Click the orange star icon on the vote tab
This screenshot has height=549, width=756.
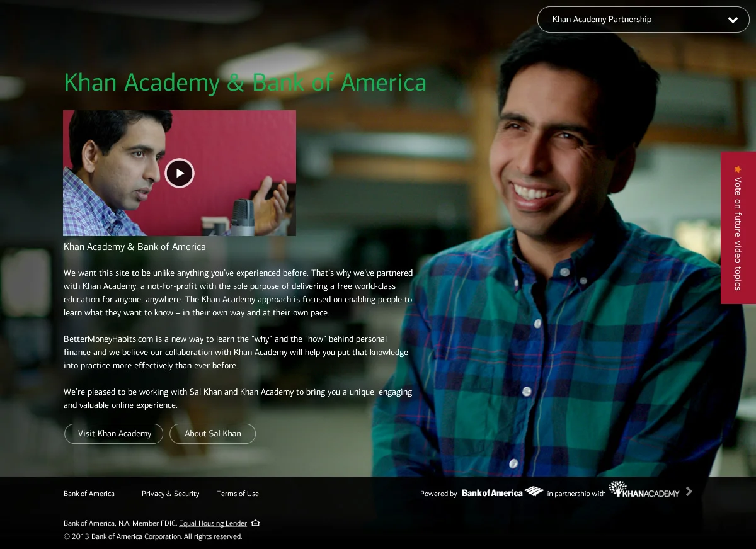[738, 169]
